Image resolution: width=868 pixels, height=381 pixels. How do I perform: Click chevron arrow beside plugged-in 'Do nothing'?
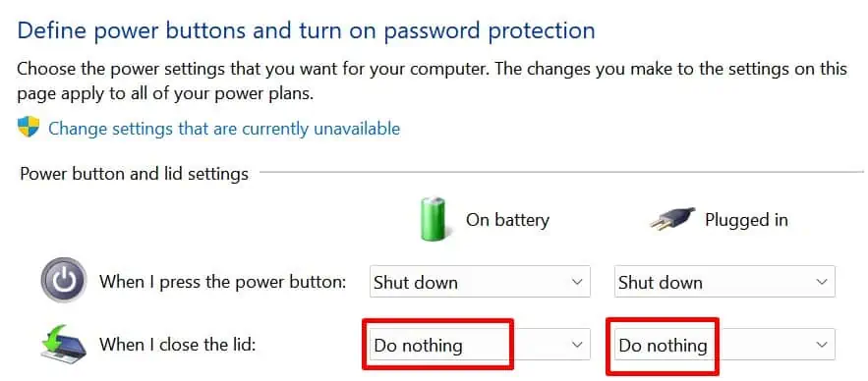[x=822, y=345]
